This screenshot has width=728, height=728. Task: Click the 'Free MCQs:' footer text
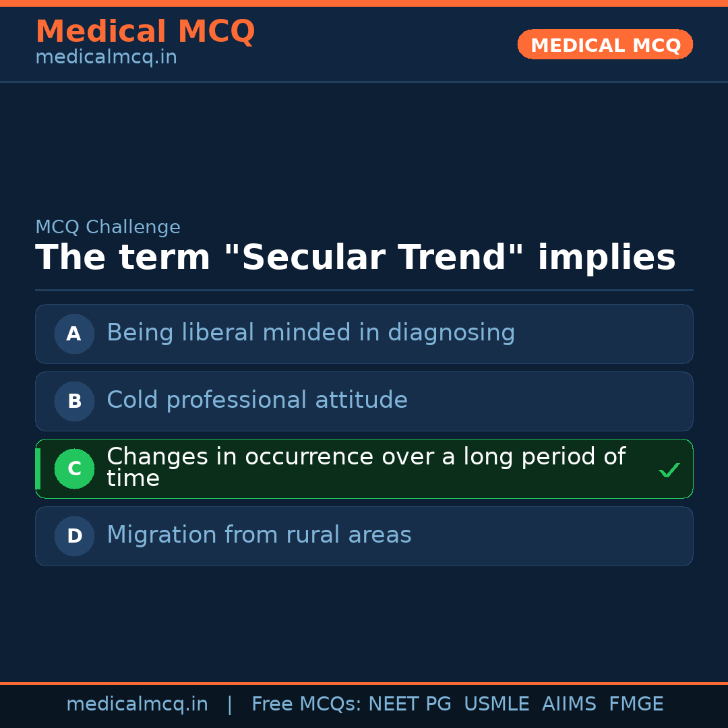pyautogui.click(x=307, y=704)
